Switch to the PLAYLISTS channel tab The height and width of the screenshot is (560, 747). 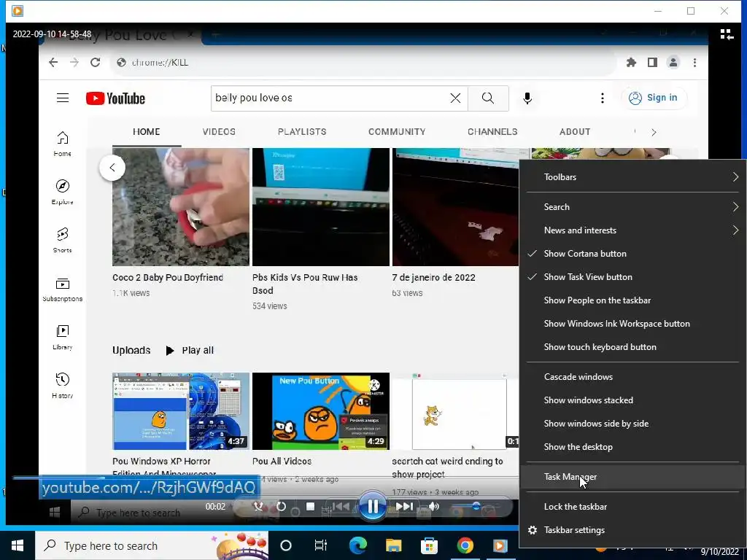point(302,132)
